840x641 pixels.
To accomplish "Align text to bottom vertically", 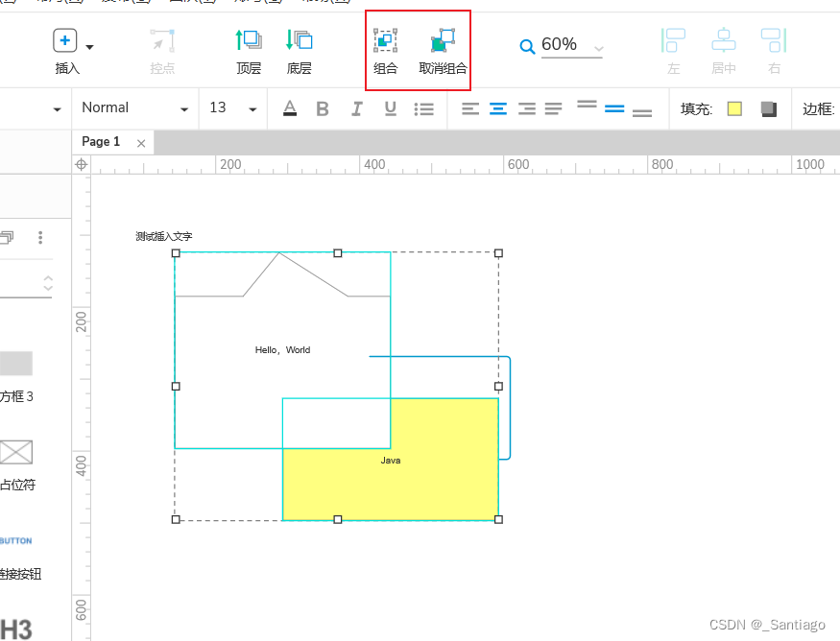I will coord(642,113).
